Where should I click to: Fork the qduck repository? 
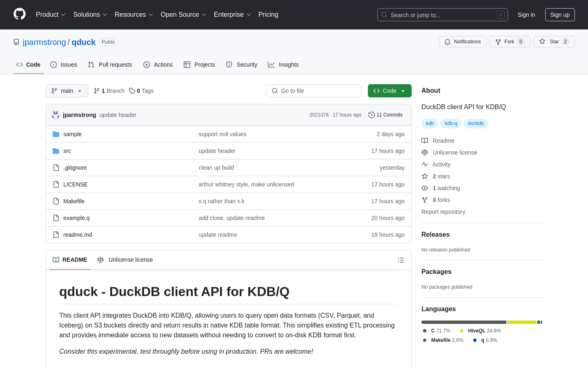coord(510,42)
